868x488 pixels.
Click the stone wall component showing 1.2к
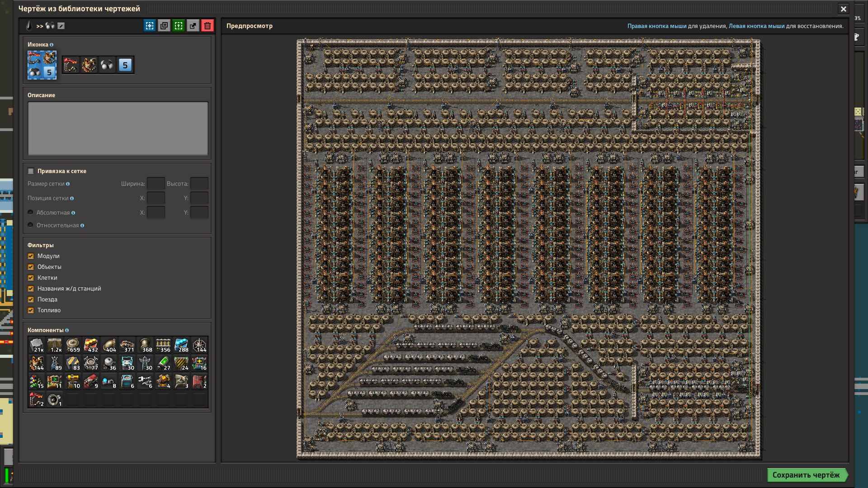(x=55, y=345)
